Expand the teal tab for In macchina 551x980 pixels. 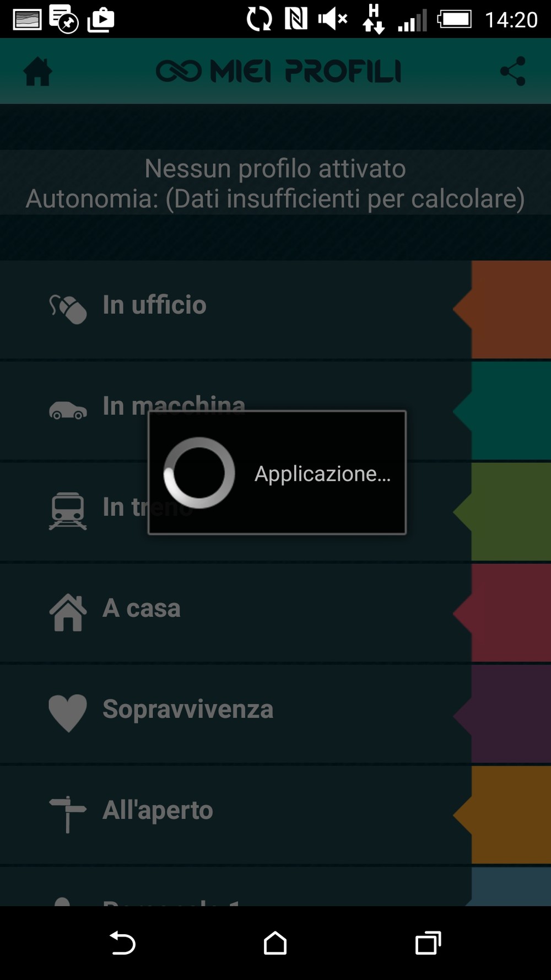point(502,411)
